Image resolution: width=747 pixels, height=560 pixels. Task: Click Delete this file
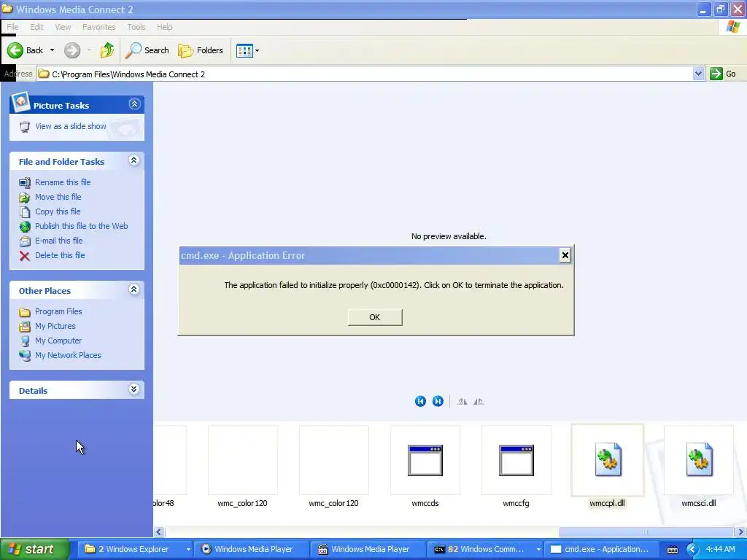[60, 255]
